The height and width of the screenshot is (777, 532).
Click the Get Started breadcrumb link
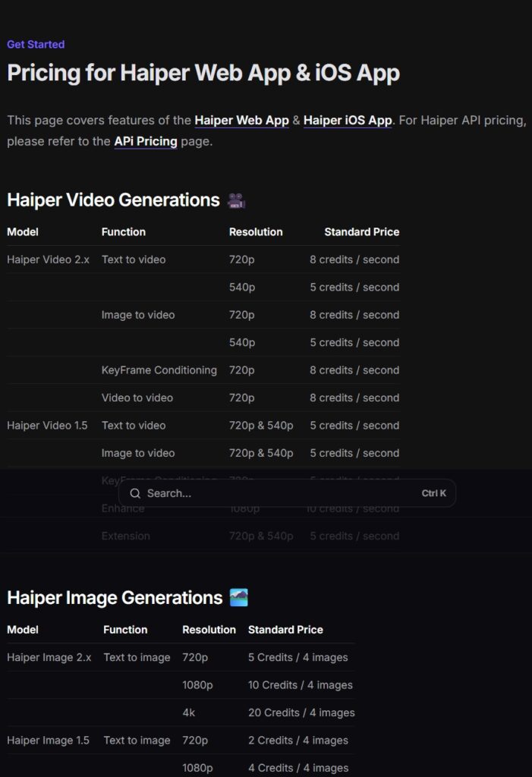[36, 44]
